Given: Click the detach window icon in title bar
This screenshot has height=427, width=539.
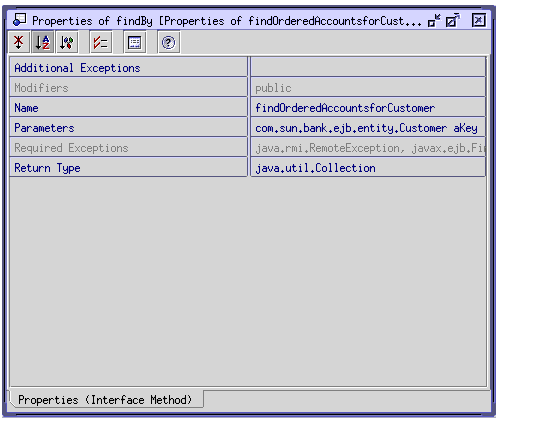Looking at the screenshot, I should coord(452,21).
